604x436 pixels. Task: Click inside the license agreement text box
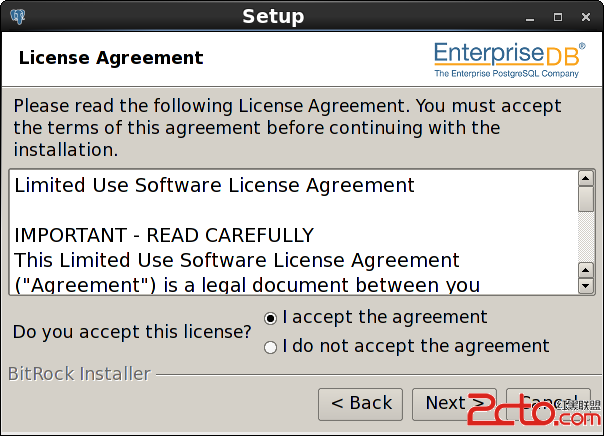(x=294, y=232)
